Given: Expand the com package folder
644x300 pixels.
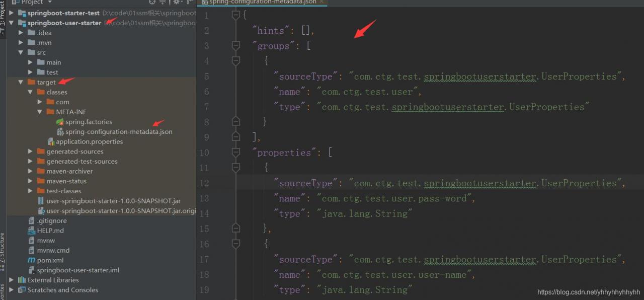Looking at the screenshot, I should [40, 102].
